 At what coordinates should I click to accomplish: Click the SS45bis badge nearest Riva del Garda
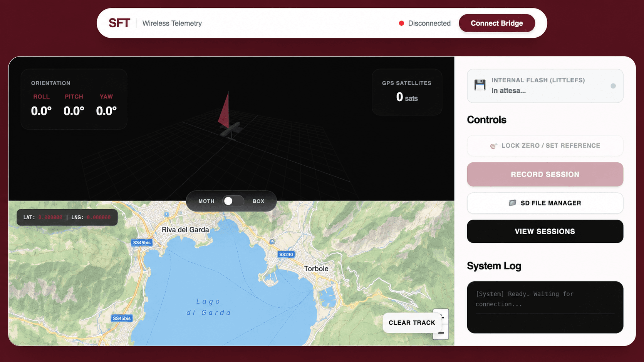[x=142, y=242]
